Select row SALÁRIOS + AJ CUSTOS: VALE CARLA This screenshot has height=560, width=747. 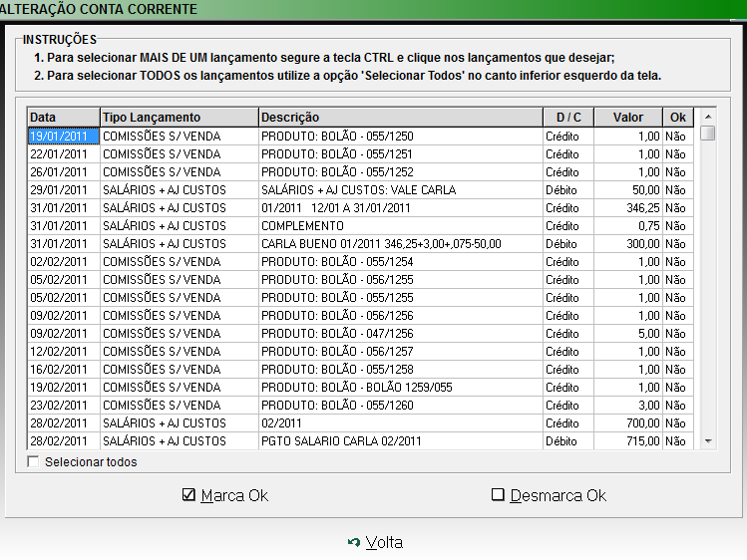click(361, 190)
